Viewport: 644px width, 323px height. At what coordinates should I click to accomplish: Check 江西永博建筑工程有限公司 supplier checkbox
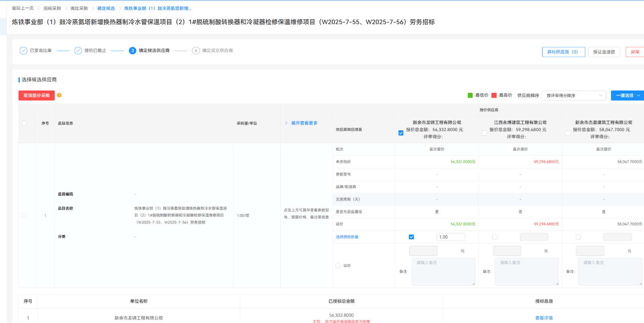click(484, 133)
